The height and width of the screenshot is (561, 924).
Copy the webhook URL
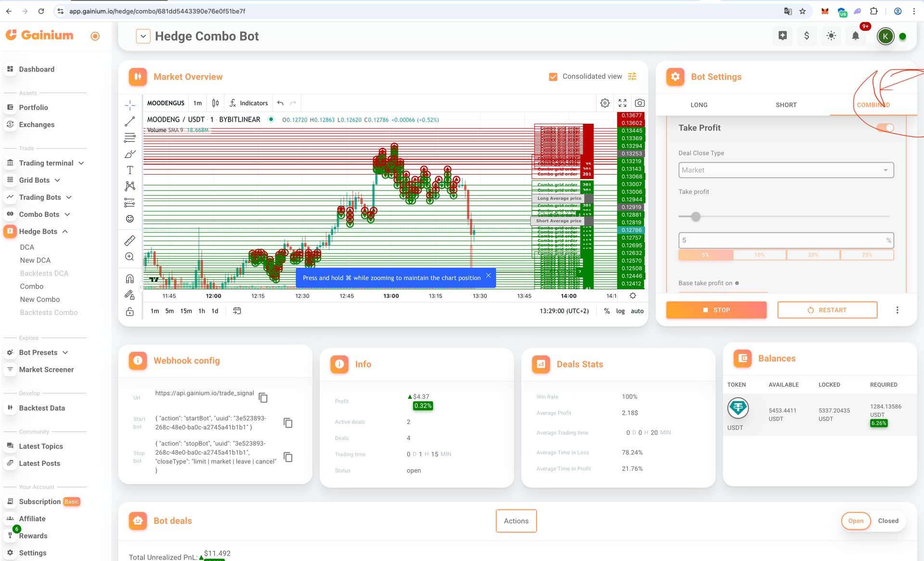coord(263,397)
